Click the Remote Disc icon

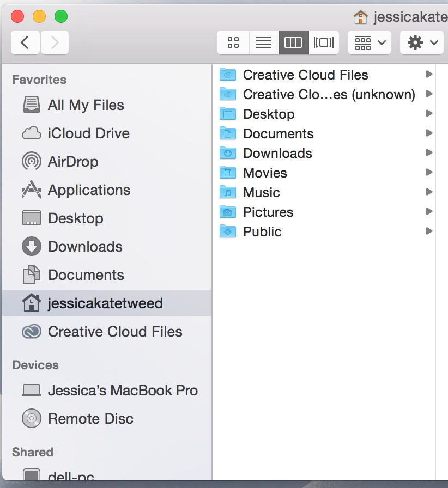coord(32,418)
